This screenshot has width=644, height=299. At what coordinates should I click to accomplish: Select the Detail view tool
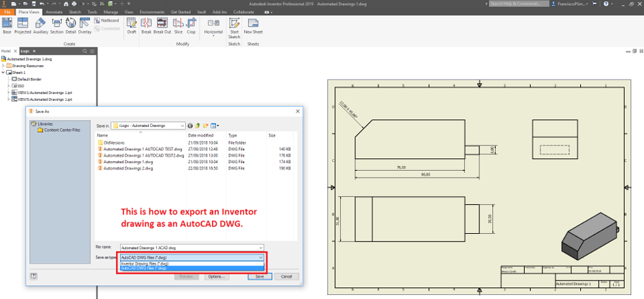point(71,25)
